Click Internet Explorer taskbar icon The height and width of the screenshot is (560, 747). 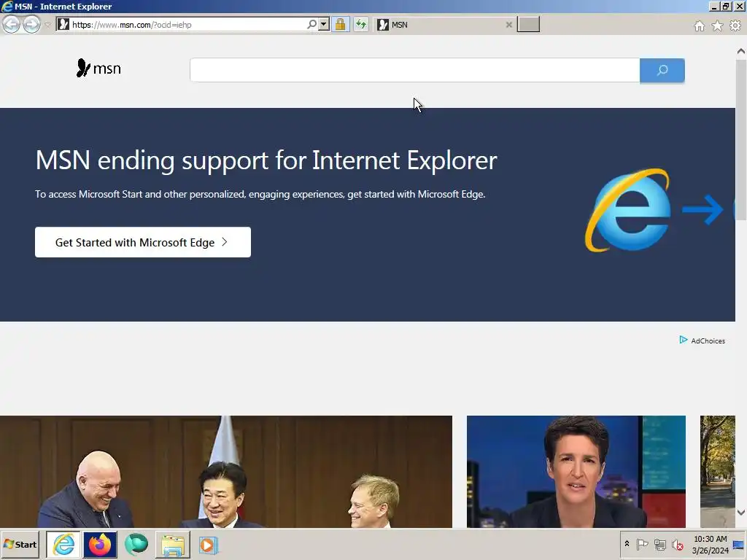coord(63,544)
